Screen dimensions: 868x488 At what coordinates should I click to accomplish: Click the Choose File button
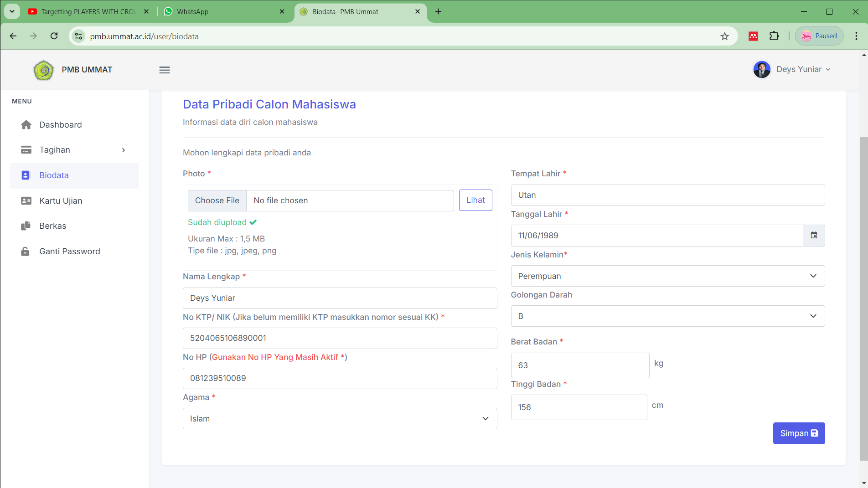217,200
